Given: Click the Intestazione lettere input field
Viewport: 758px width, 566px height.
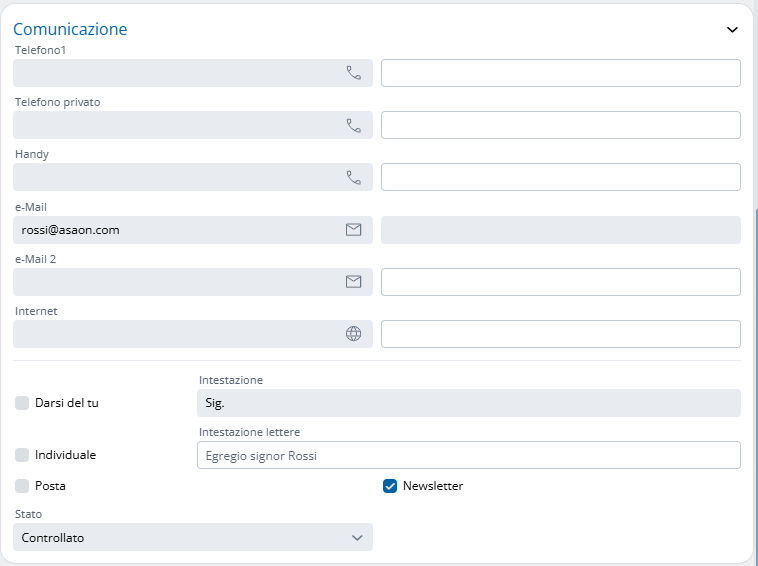Looking at the screenshot, I should pyautogui.click(x=468, y=456).
